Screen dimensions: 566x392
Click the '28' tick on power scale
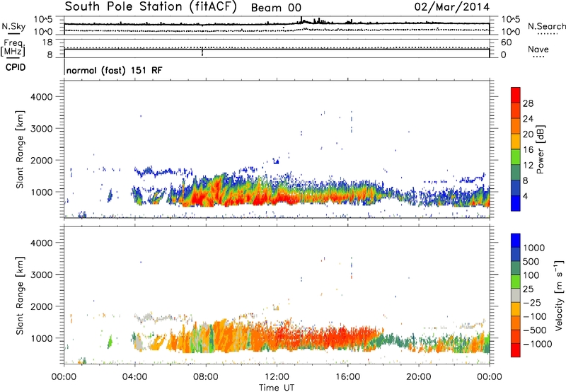[x=528, y=103]
